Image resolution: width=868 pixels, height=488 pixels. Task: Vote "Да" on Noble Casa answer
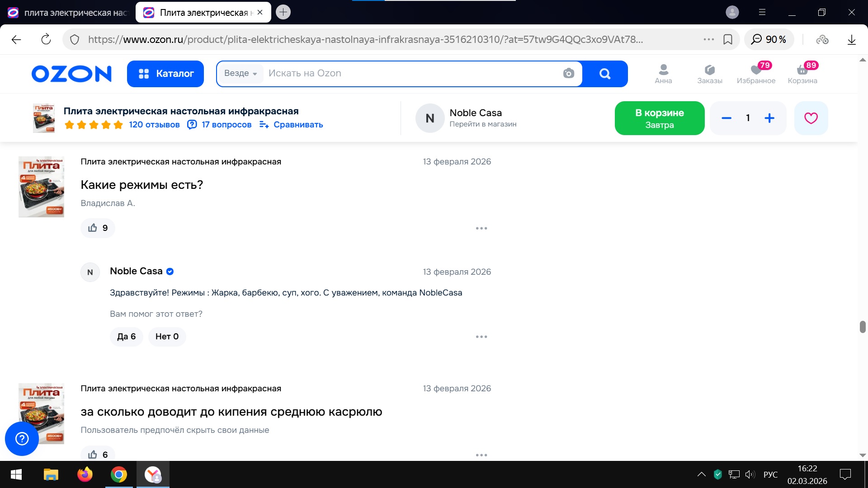click(x=126, y=337)
